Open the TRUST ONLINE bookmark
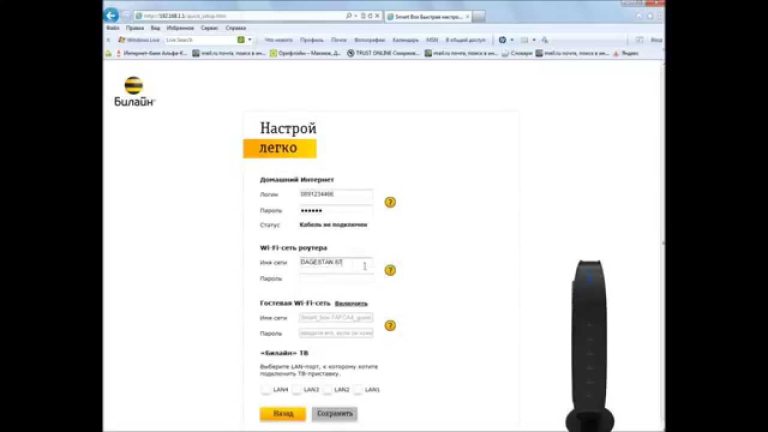768x432 pixels. click(x=384, y=53)
